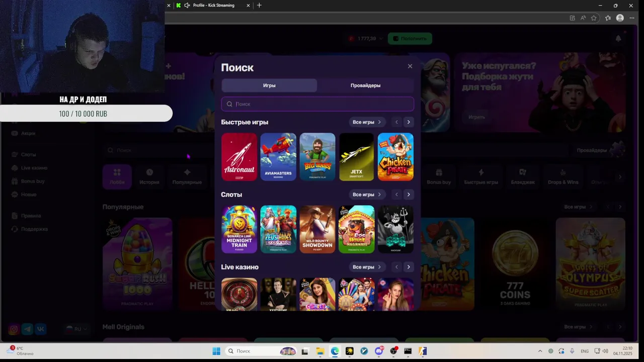Open Chicken Pirate in Быстрые игры
Screen dimensions: 644x362
[395, 157]
